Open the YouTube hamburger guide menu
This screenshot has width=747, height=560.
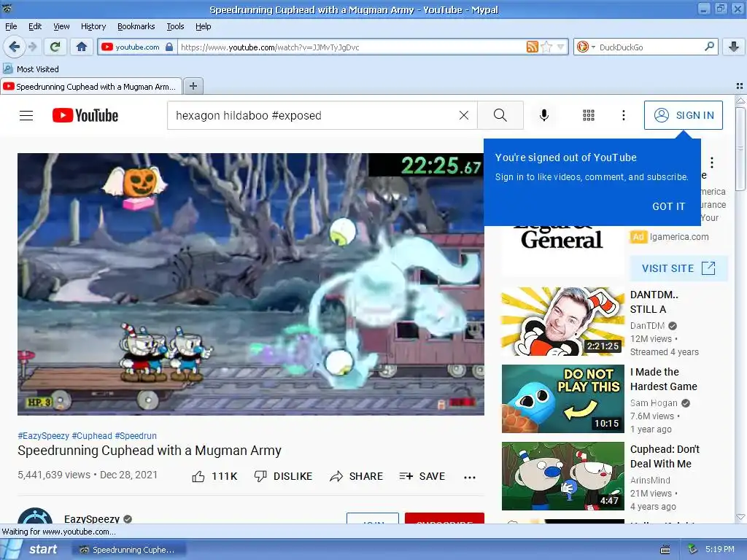point(26,115)
